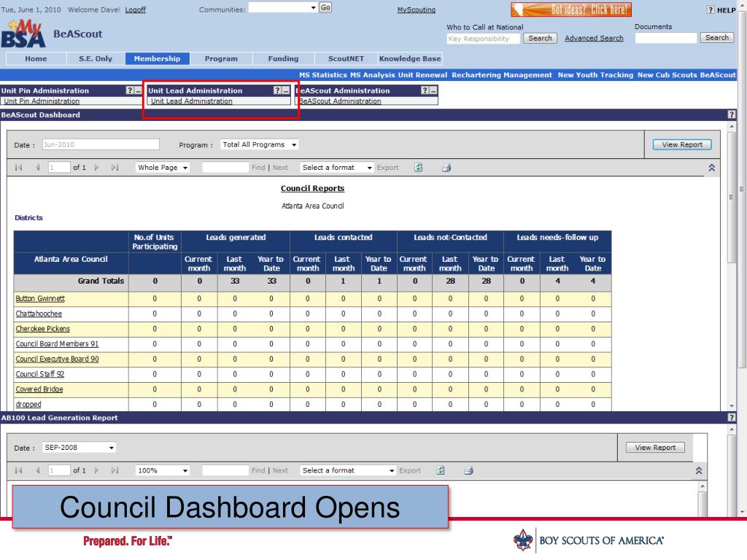Screen dimensions: 747x560
Task: Click the Go button next to Communities
Action: coord(325,7)
